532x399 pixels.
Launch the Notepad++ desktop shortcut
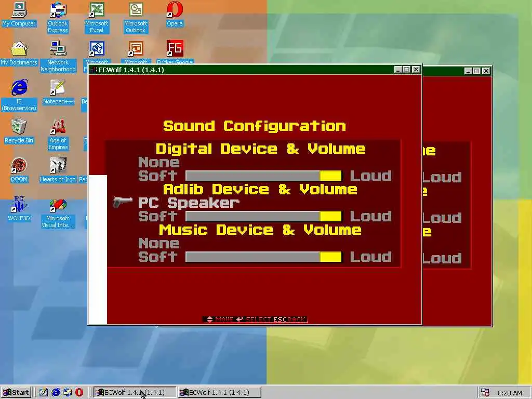click(58, 92)
